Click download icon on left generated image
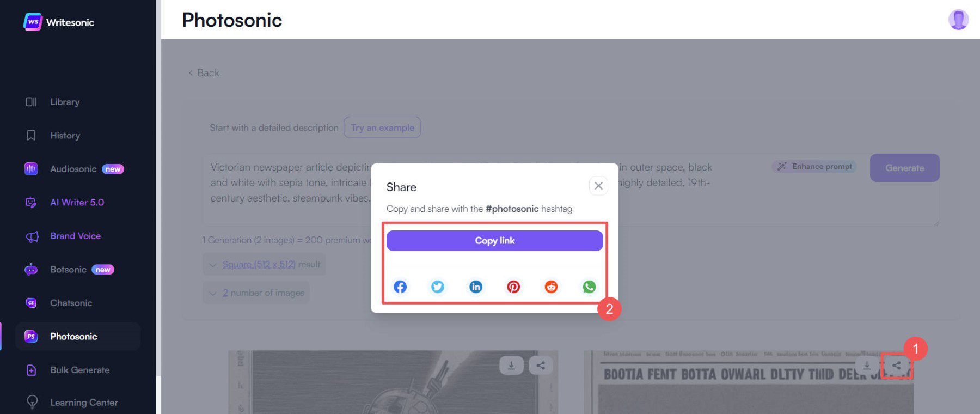 (511, 365)
